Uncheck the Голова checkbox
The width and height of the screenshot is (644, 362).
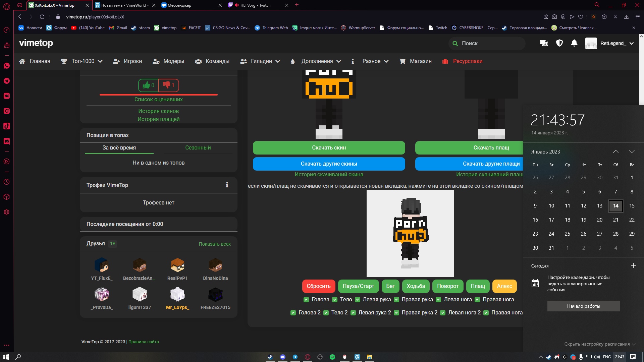point(306,300)
